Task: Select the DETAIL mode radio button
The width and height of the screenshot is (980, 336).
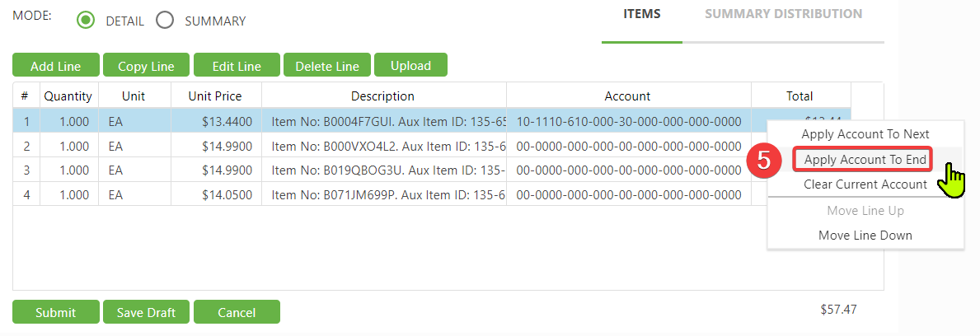Action: 86,21
